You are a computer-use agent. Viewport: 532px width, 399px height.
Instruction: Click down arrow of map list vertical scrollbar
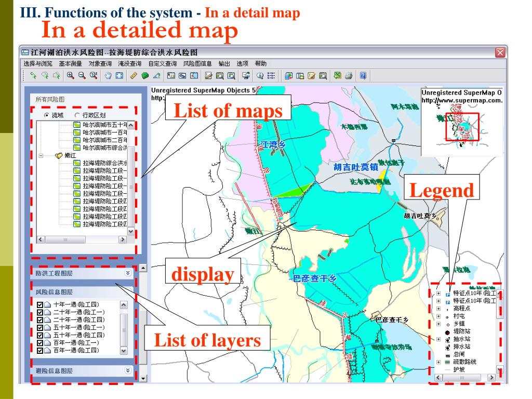coord(131,231)
